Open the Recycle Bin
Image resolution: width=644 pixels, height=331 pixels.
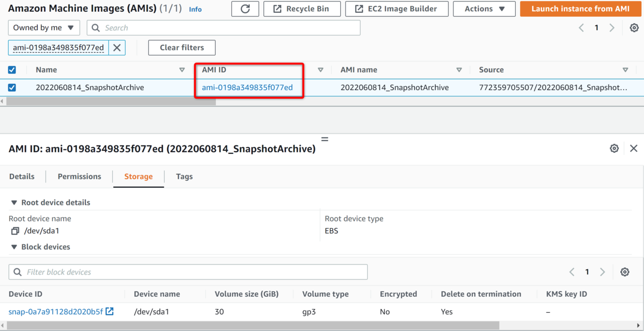pyautogui.click(x=302, y=9)
